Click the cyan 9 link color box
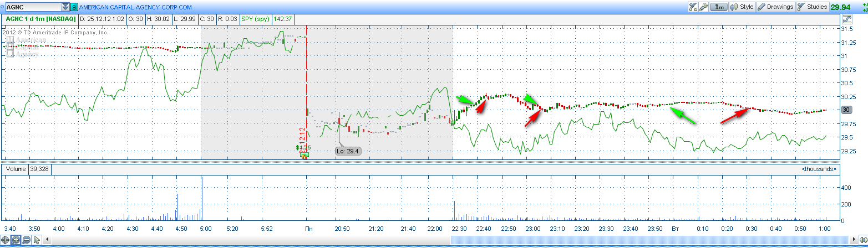The image size is (868, 248). click(74, 7)
